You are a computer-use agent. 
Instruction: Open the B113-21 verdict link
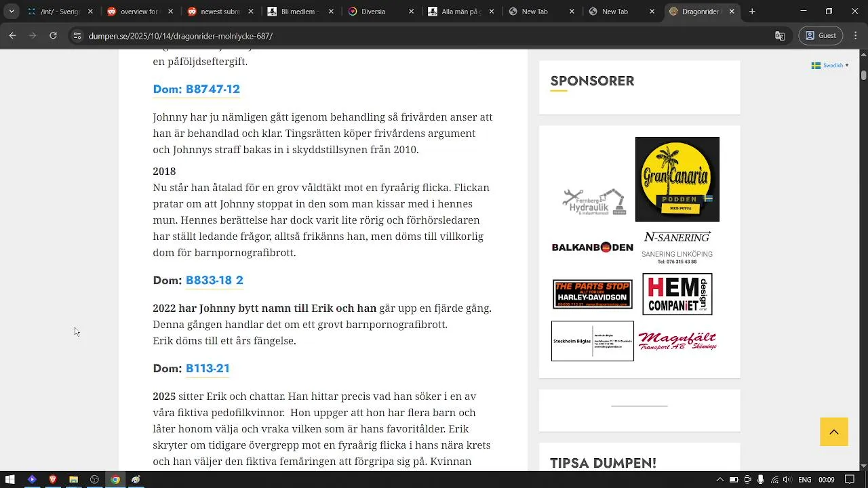point(208,368)
